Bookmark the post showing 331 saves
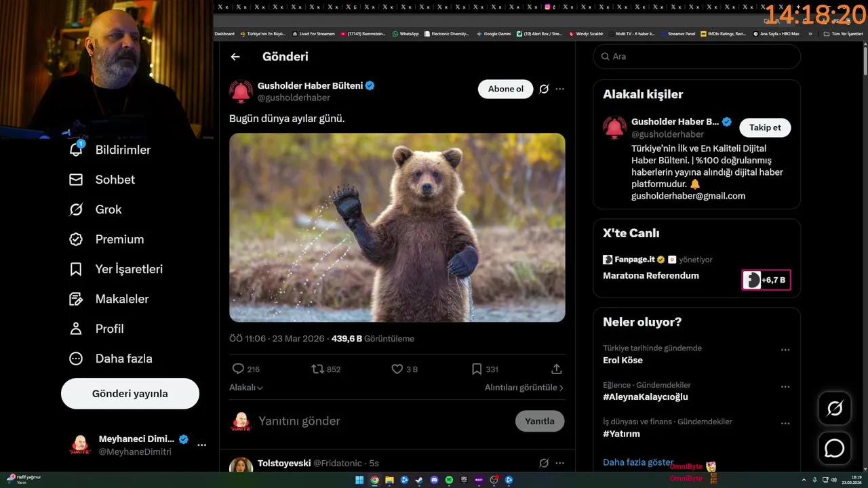The width and height of the screenshot is (868, 488). (x=477, y=369)
